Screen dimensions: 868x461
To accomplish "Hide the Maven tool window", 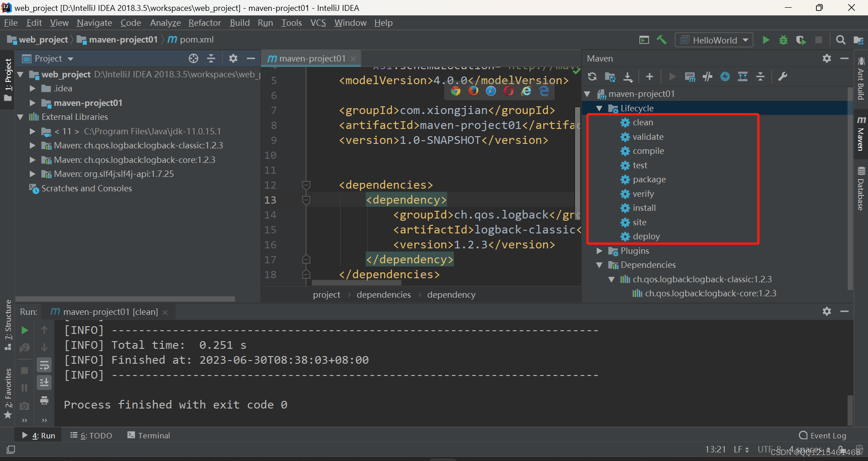I will coord(844,58).
